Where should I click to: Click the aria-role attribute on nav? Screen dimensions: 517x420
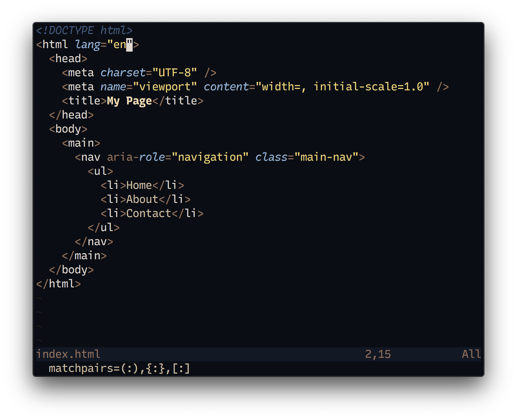pyautogui.click(x=136, y=157)
